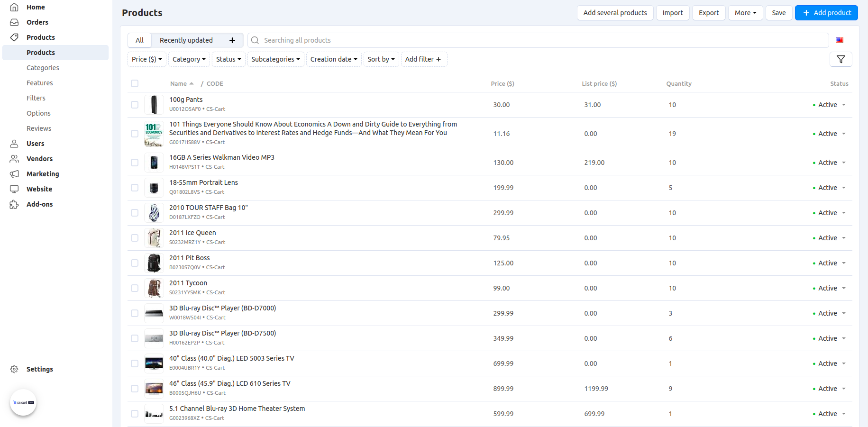Open the Status filter dropdown
This screenshot has height=427, width=868.
pos(228,59)
